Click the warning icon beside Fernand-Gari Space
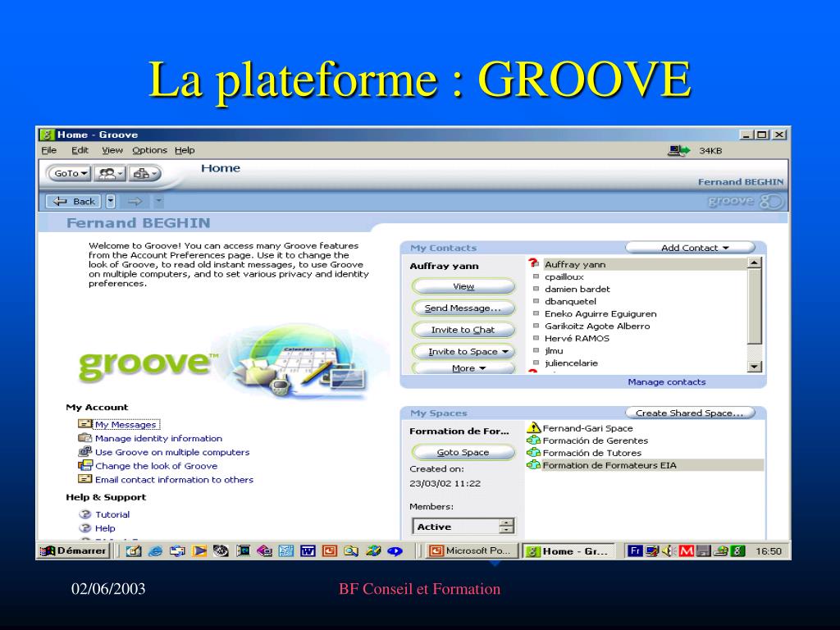The width and height of the screenshot is (840, 630). point(533,427)
